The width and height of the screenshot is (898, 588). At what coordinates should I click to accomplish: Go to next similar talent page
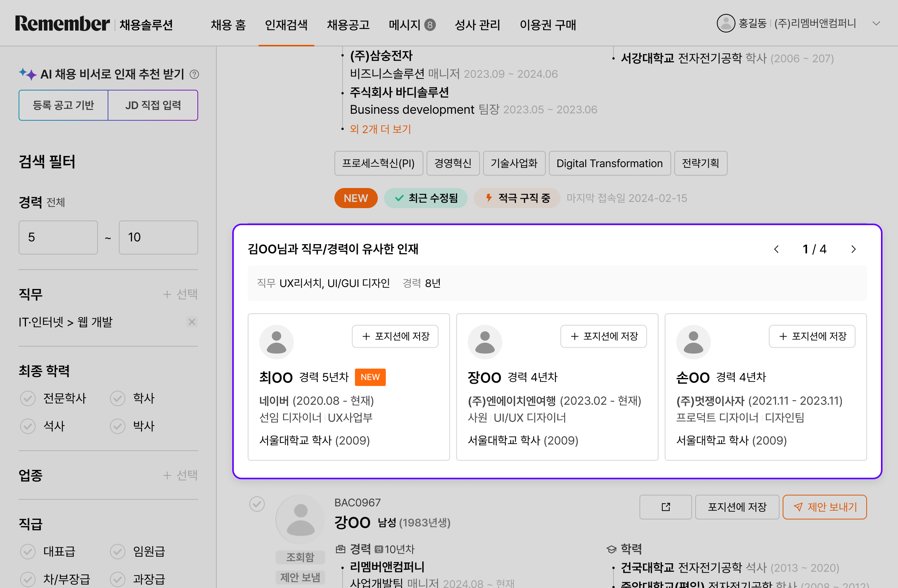(x=853, y=249)
